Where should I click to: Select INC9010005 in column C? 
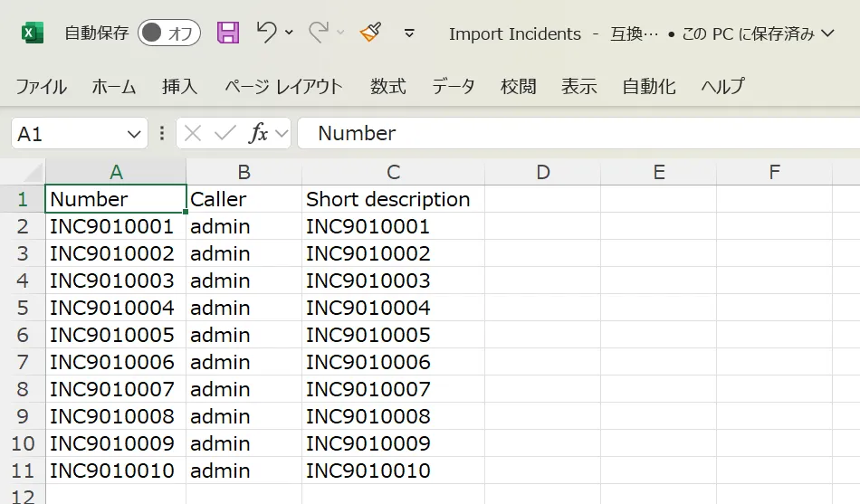[393, 335]
